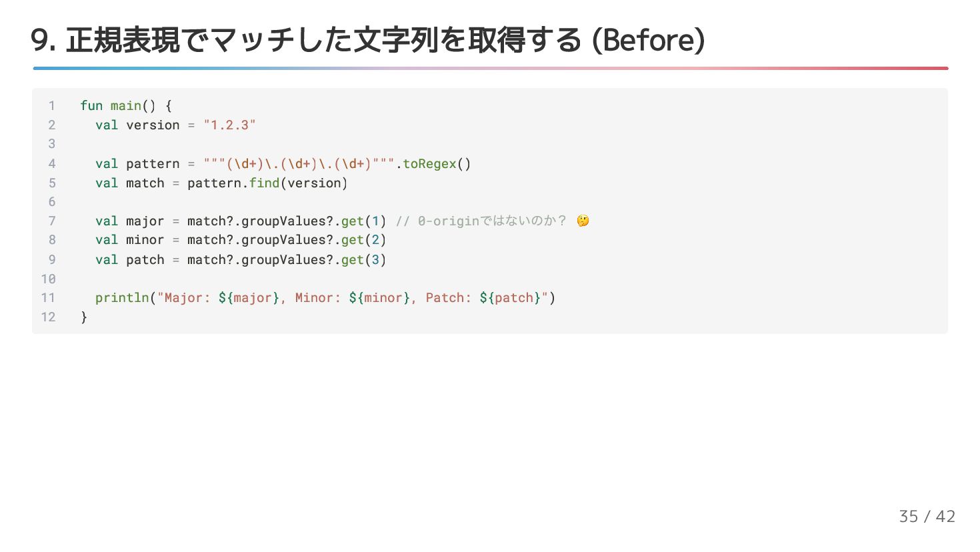
Task: Click the gradient divider line under the title
Action: [x=490, y=68]
